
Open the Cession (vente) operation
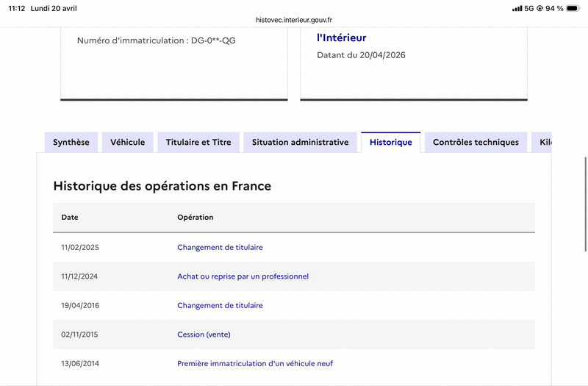pyautogui.click(x=204, y=335)
